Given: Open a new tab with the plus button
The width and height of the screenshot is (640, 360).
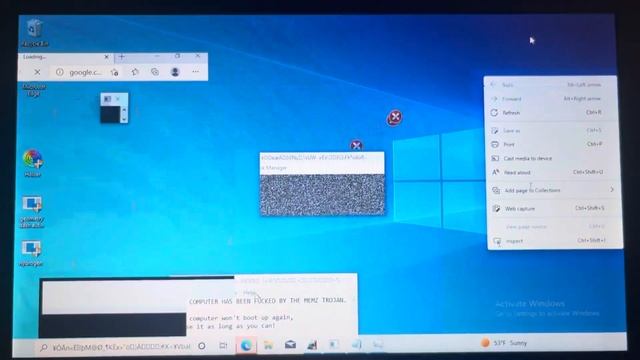Looking at the screenshot, I should (x=122, y=57).
